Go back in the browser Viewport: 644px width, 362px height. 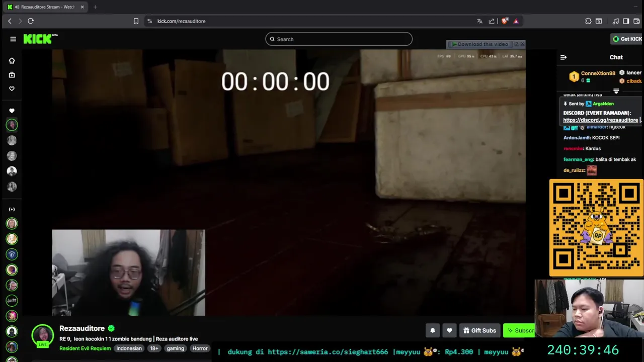[x=10, y=21]
